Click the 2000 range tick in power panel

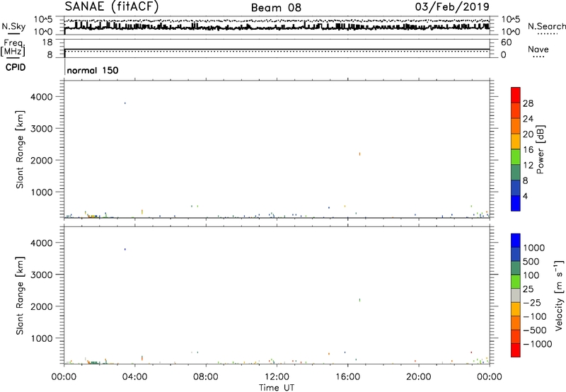coord(42,160)
